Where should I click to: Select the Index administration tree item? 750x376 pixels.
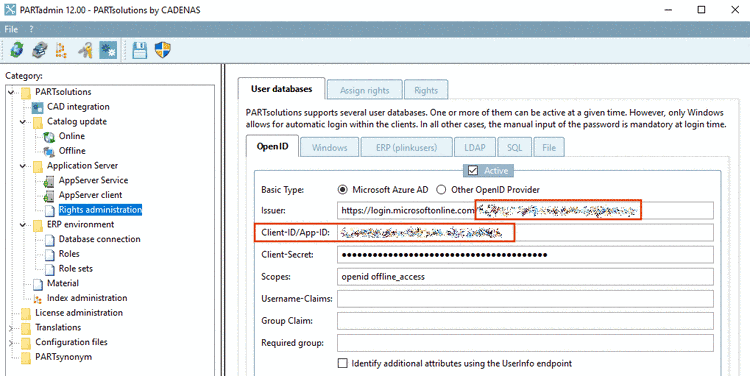pos(87,298)
